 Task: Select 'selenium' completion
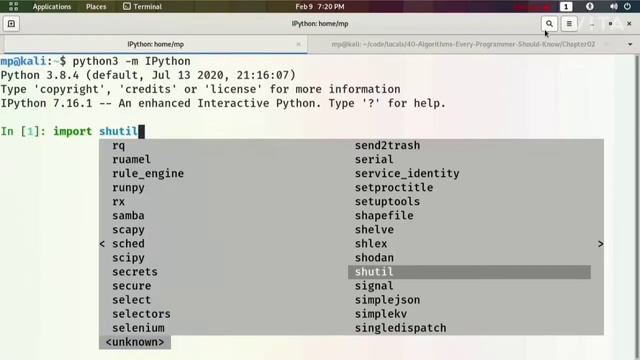138,328
